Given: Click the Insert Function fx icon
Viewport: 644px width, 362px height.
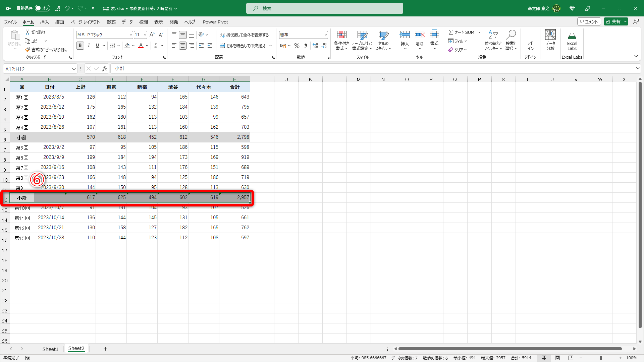Looking at the screenshot, I should (105, 69).
